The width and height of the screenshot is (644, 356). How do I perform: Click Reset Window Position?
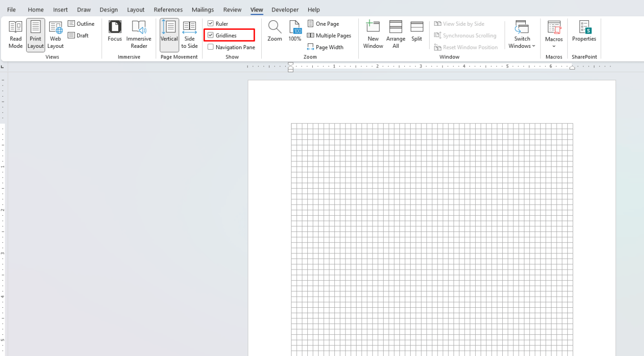(466, 47)
